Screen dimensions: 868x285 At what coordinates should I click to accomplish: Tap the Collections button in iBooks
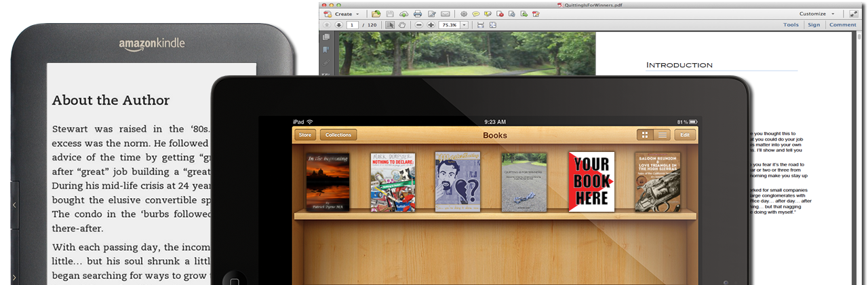pos(338,135)
